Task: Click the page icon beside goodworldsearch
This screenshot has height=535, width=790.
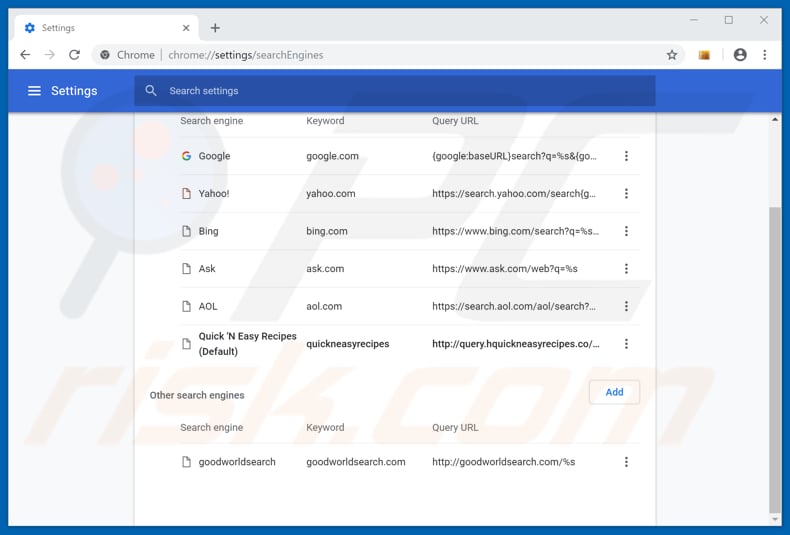Action: (186, 462)
